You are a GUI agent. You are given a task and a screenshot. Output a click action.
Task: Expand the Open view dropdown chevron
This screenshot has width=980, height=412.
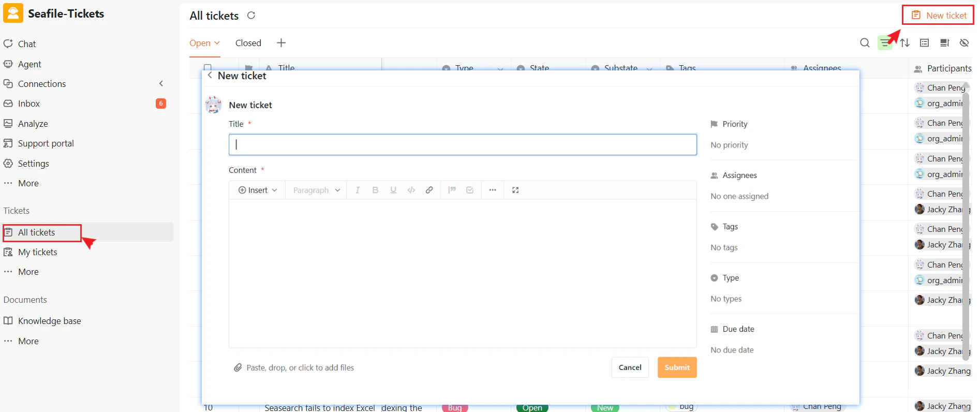[x=217, y=43]
